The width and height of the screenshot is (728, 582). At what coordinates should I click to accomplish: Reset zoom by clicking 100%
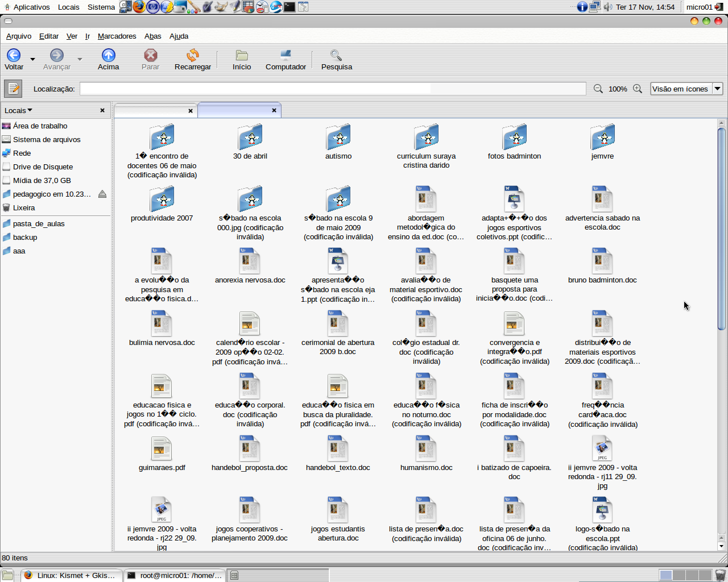pos(618,89)
